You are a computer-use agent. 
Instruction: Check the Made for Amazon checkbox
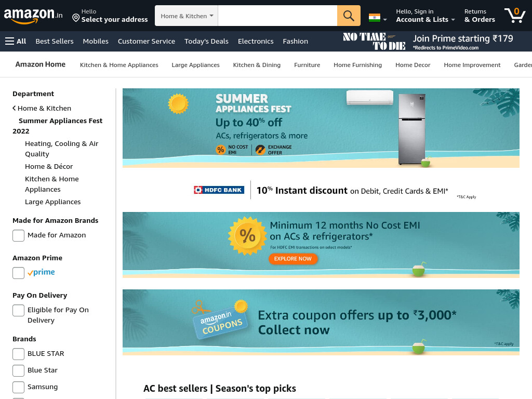pyautogui.click(x=18, y=235)
